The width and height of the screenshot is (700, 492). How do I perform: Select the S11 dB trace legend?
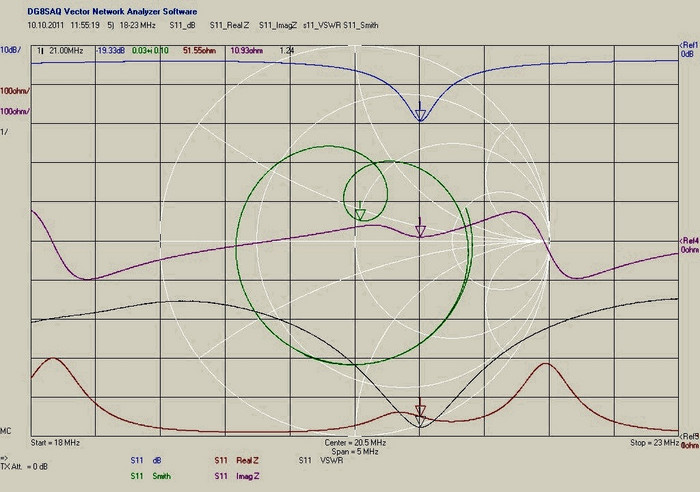click(146, 460)
